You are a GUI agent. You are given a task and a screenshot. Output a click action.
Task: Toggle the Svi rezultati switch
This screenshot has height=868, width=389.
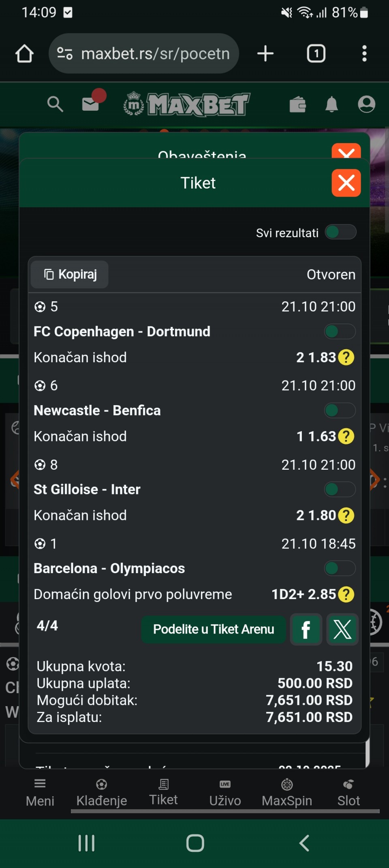[x=340, y=232]
